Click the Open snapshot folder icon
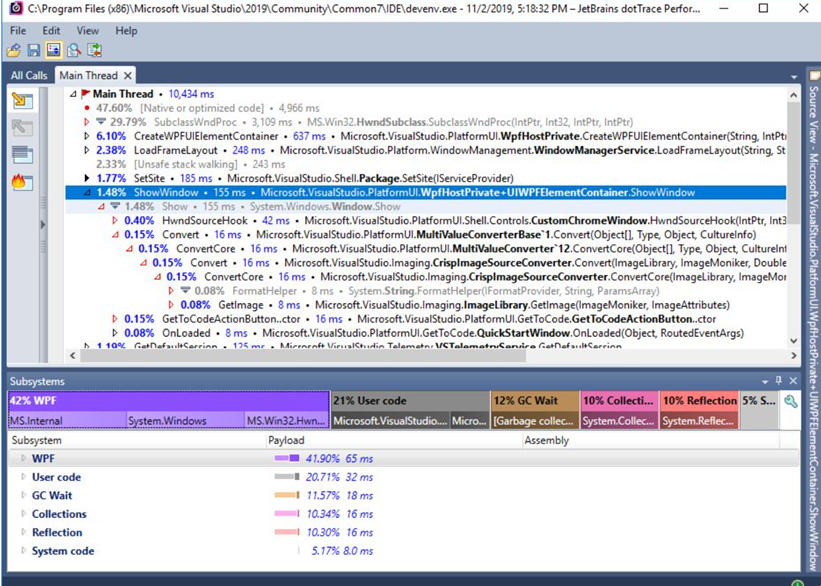 [14, 50]
